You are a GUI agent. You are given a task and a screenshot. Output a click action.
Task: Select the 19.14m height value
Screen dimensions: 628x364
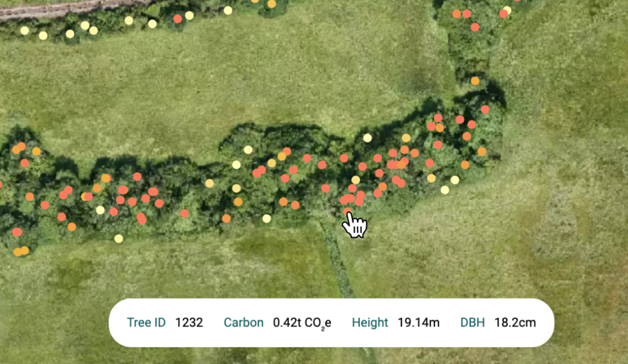coord(419,322)
